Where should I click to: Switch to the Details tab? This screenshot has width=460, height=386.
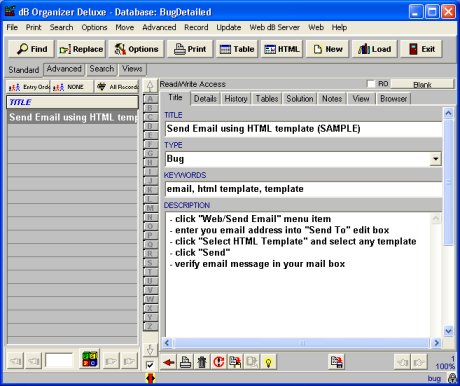pyautogui.click(x=205, y=99)
